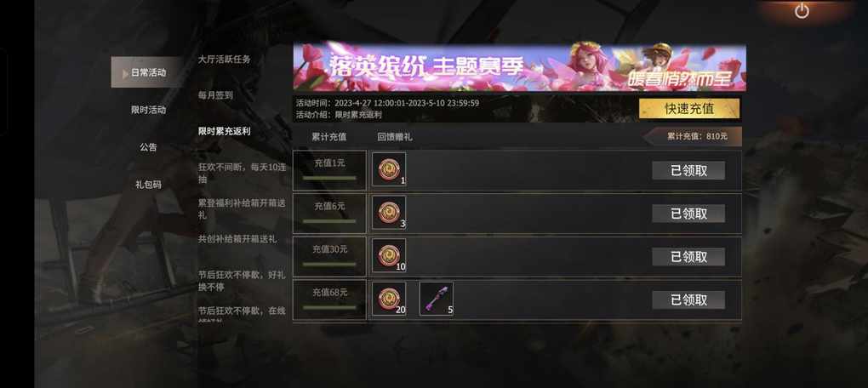Click 已领取 button for 充值68元 row

click(688, 300)
